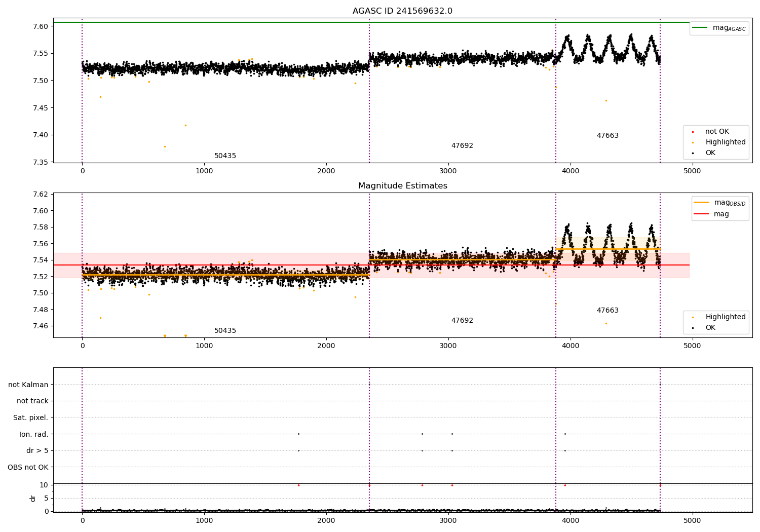Image resolution: width=760 pixels, height=532 pixels.
Task: Click y-axis tick 7.62 on Magnitude Estimates plot
Action: (41, 195)
